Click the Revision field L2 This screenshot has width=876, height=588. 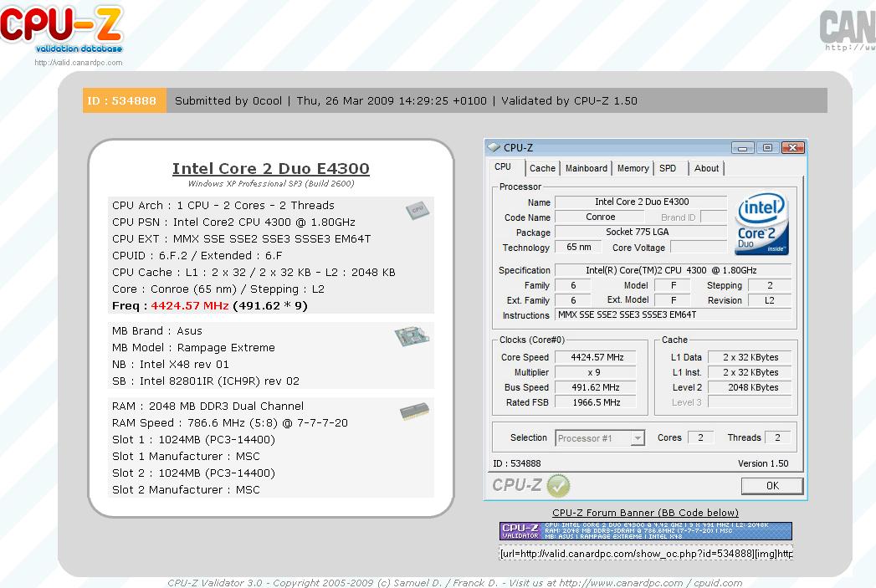pos(769,300)
